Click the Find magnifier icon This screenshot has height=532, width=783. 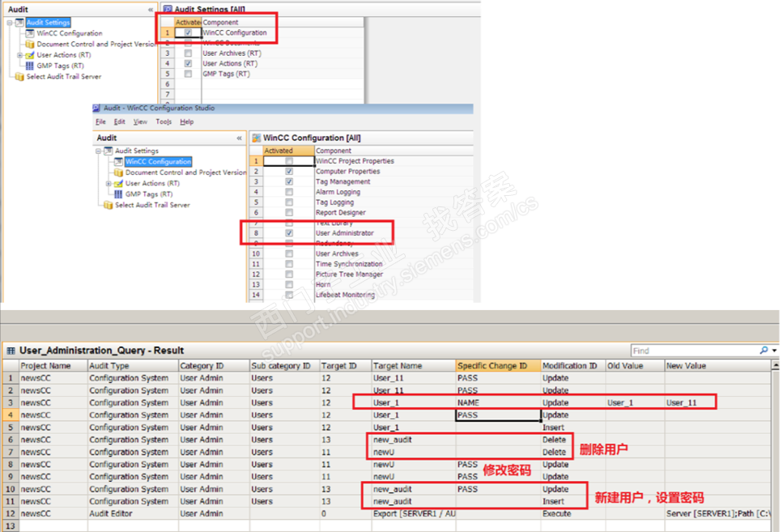(764, 350)
